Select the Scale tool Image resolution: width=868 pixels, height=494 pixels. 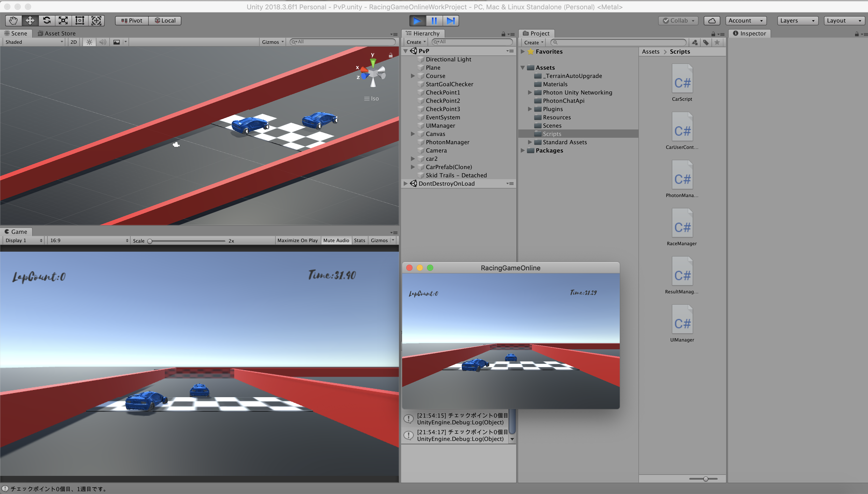[63, 21]
